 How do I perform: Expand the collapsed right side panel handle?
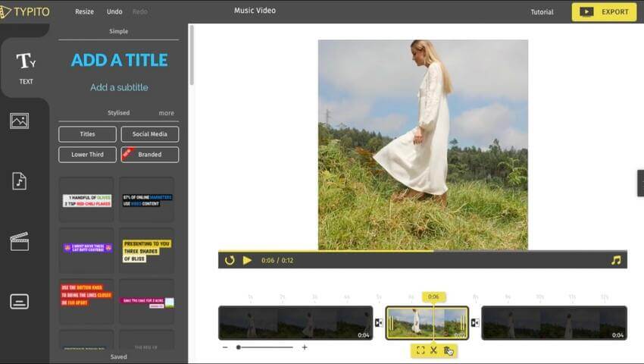click(x=641, y=183)
